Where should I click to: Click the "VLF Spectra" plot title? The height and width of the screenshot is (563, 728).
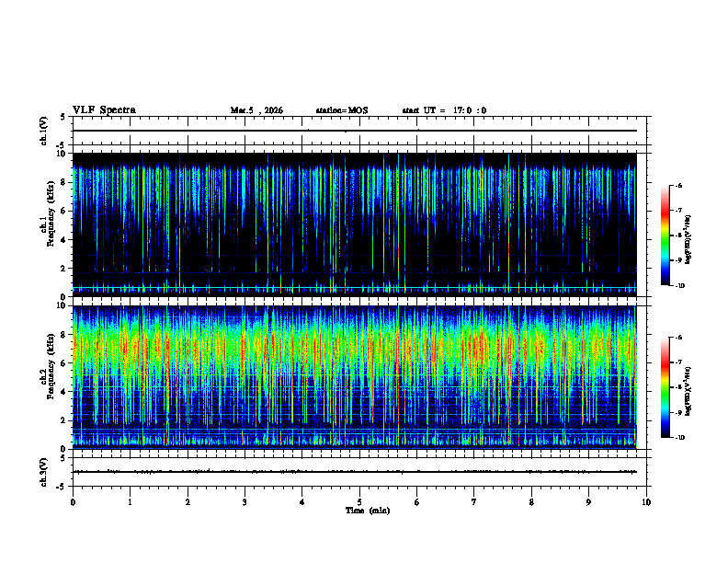point(104,110)
